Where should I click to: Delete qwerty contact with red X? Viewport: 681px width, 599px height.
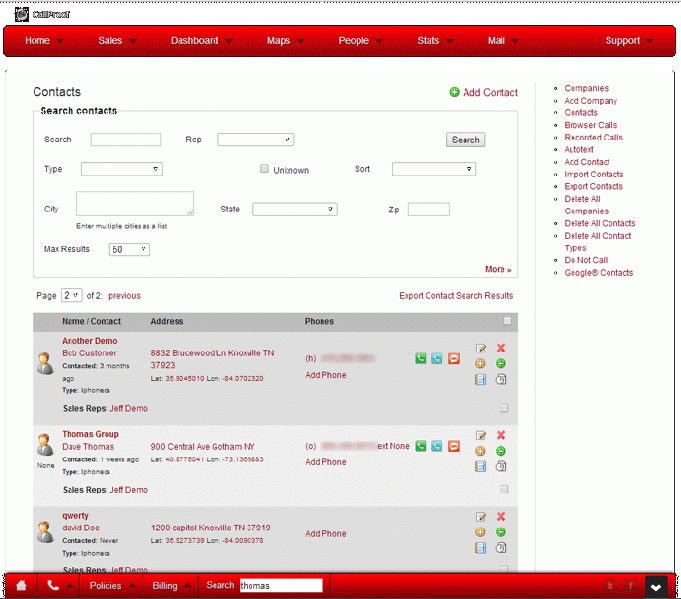click(501, 516)
